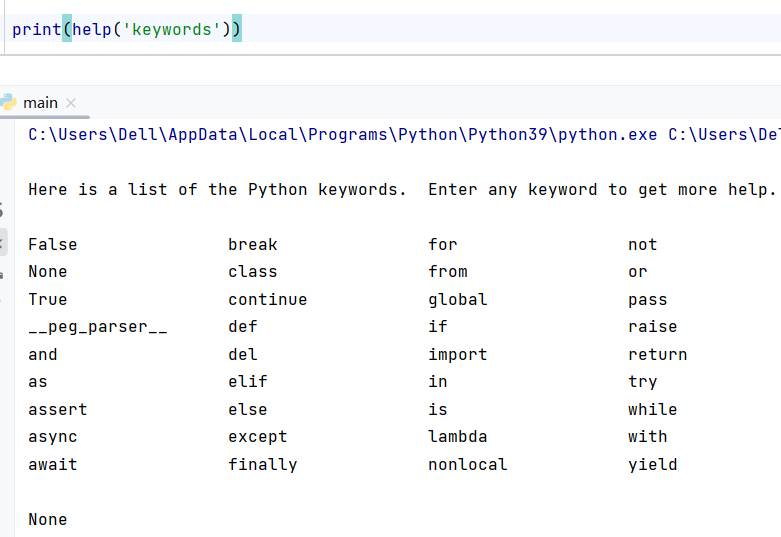Viewport: 781px width, 537px height.
Task: Click the final None line in output
Action: [47, 520]
